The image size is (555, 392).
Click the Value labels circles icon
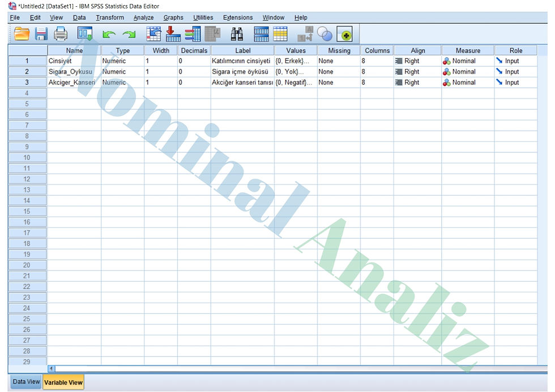pyautogui.click(x=325, y=34)
